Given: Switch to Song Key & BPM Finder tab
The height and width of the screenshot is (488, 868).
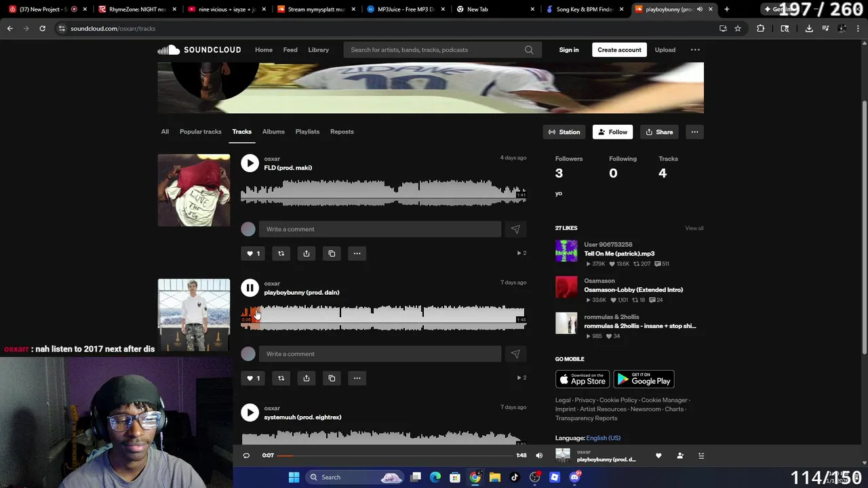Looking at the screenshot, I should click(583, 9).
